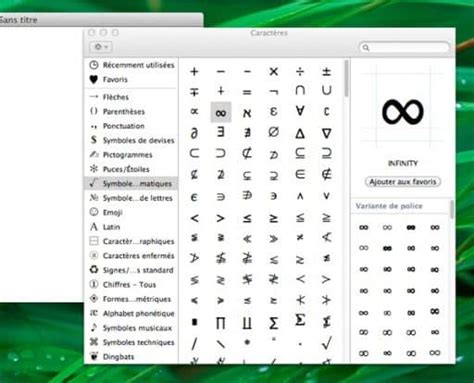Select the product ∏ character

[x=221, y=323]
